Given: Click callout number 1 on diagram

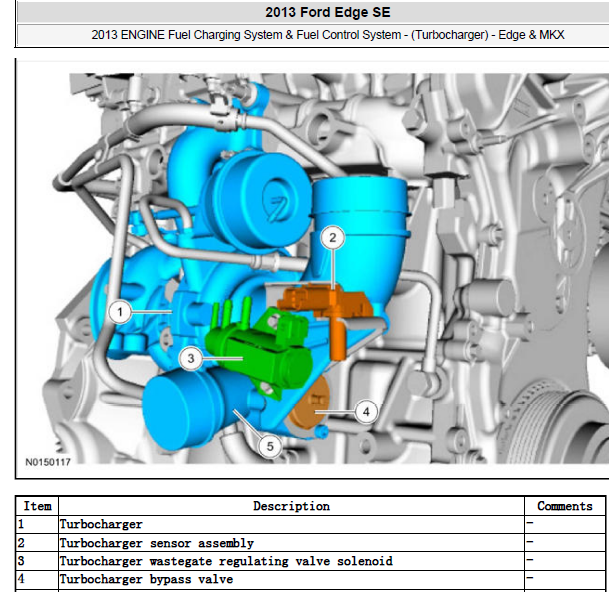Looking at the screenshot, I should [x=120, y=312].
